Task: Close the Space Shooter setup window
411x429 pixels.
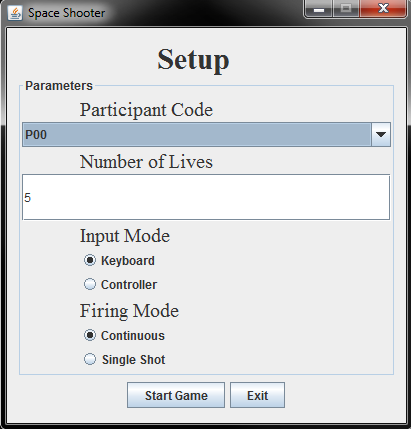Action: click(x=383, y=9)
